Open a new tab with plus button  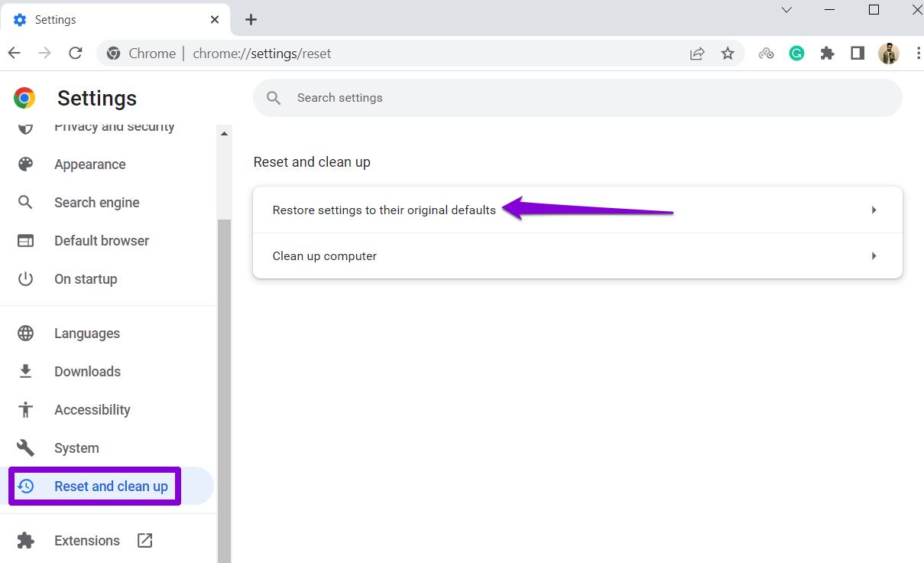tap(251, 20)
